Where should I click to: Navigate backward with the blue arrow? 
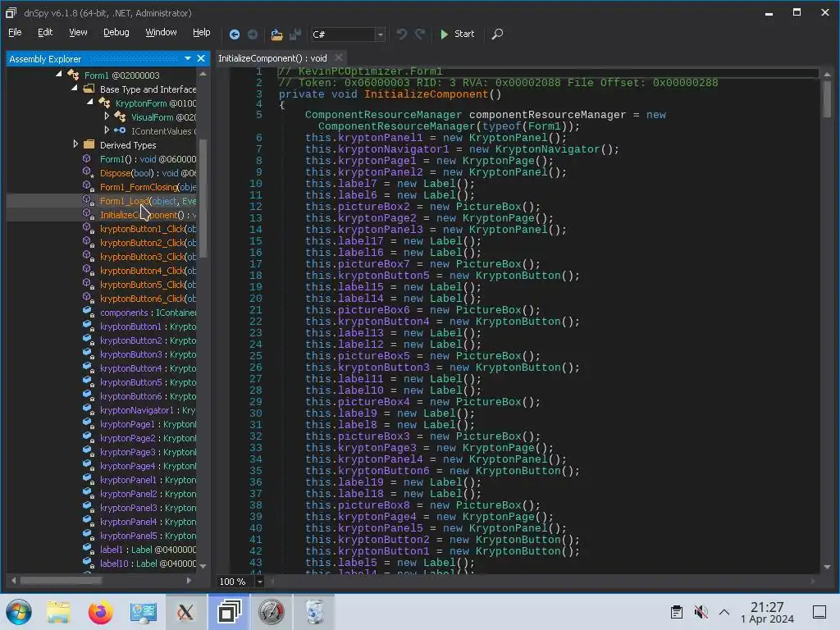pos(234,34)
